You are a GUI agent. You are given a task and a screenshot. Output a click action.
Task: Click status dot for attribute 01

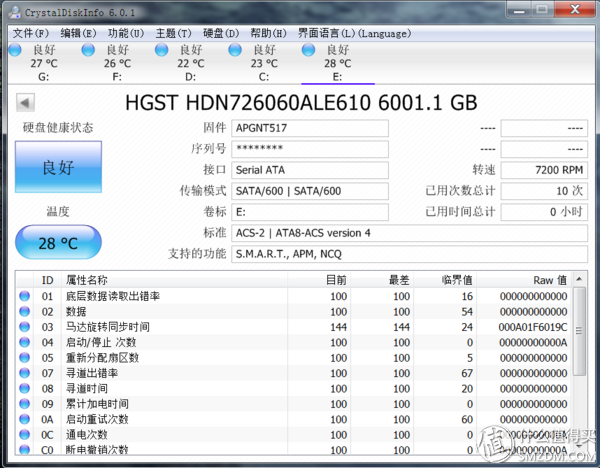coord(24,296)
